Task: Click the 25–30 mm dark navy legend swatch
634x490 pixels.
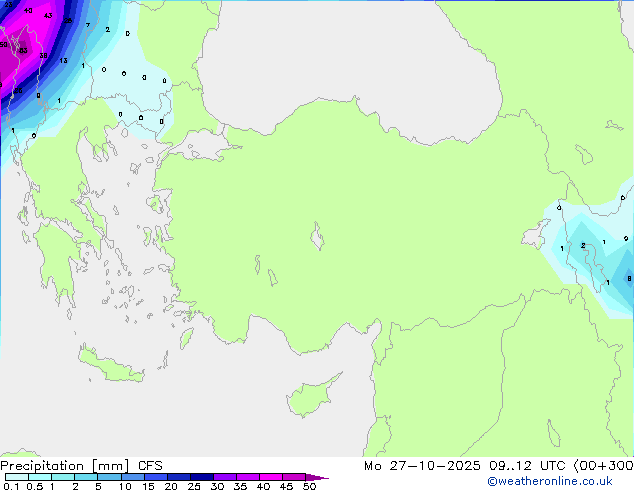Action: (202, 477)
